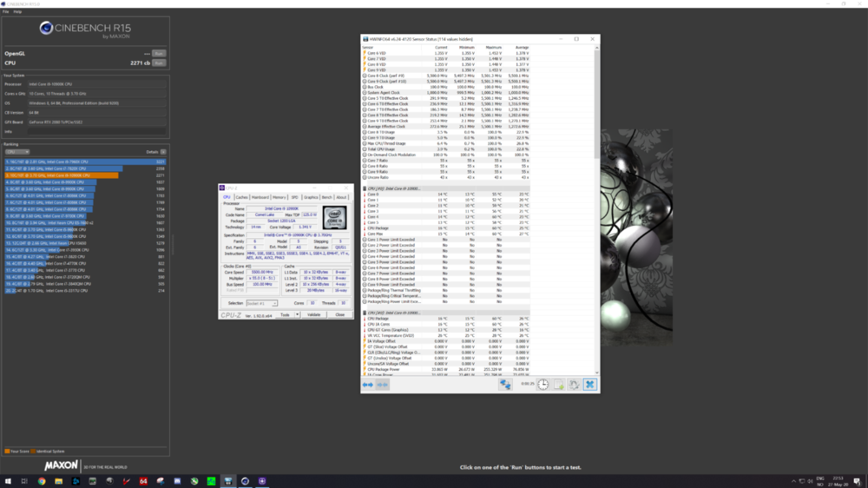Open Google Chrome from the taskbar
Image resolution: width=868 pixels, height=488 pixels.
42,481
